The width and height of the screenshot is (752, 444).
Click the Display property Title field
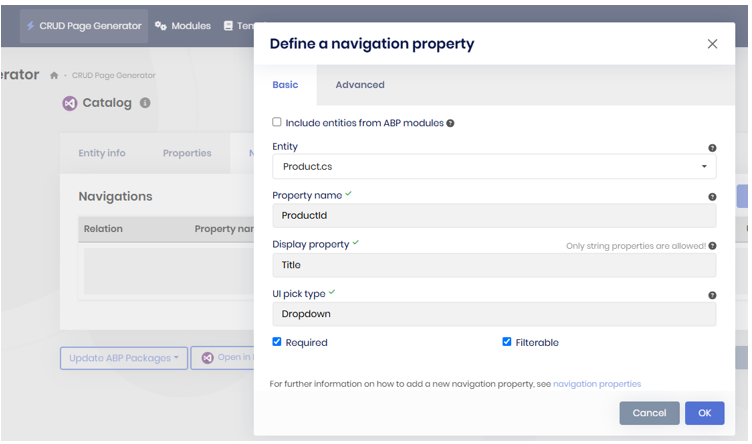tap(494, 265)
